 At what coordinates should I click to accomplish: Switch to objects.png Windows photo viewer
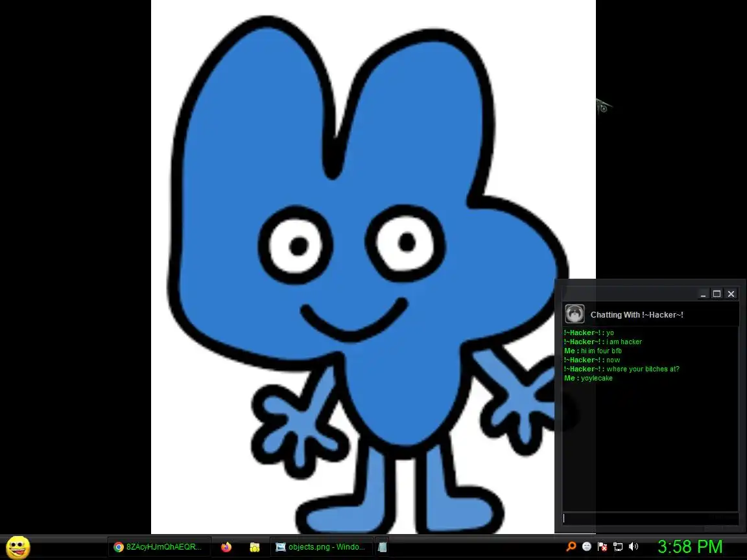[x=322, y=546]
